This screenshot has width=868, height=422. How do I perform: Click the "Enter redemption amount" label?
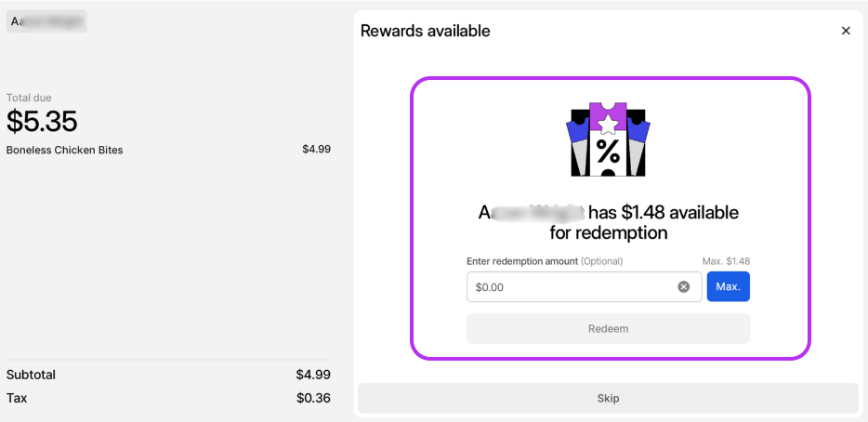click(x=522, y=261)
